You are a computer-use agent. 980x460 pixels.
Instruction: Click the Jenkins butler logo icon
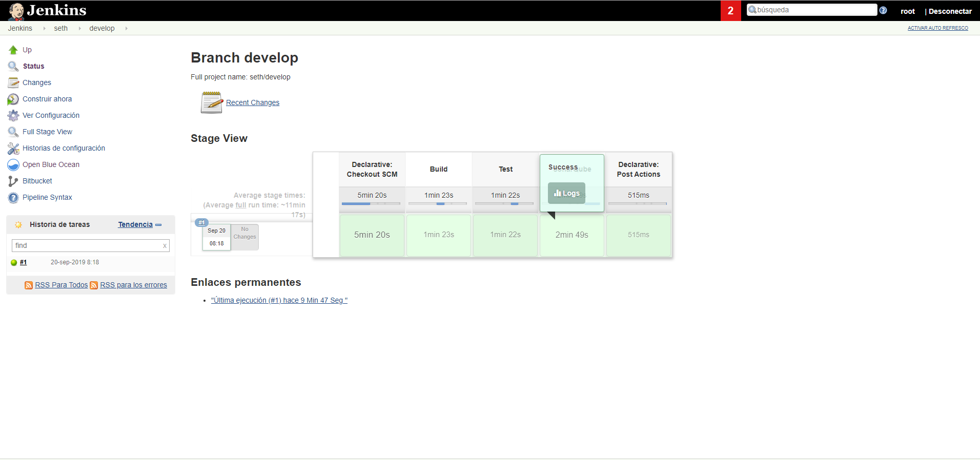(16, 11)
